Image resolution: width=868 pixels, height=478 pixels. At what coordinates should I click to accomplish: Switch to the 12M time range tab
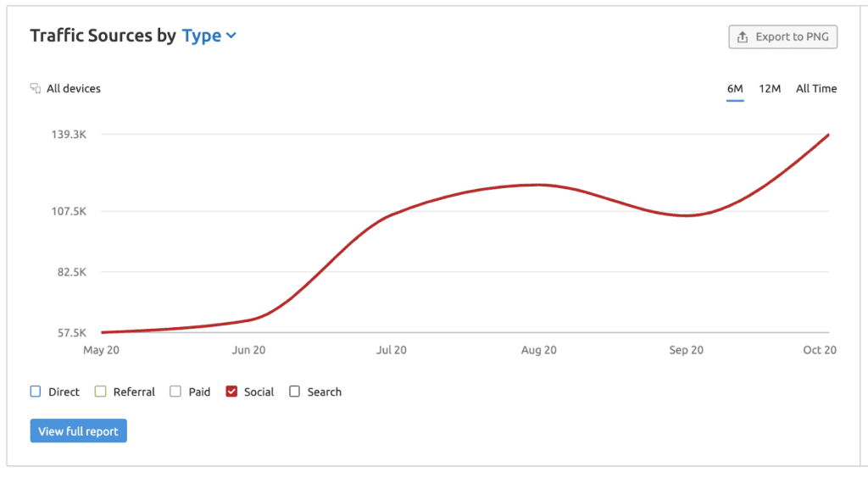coord(770,88)
